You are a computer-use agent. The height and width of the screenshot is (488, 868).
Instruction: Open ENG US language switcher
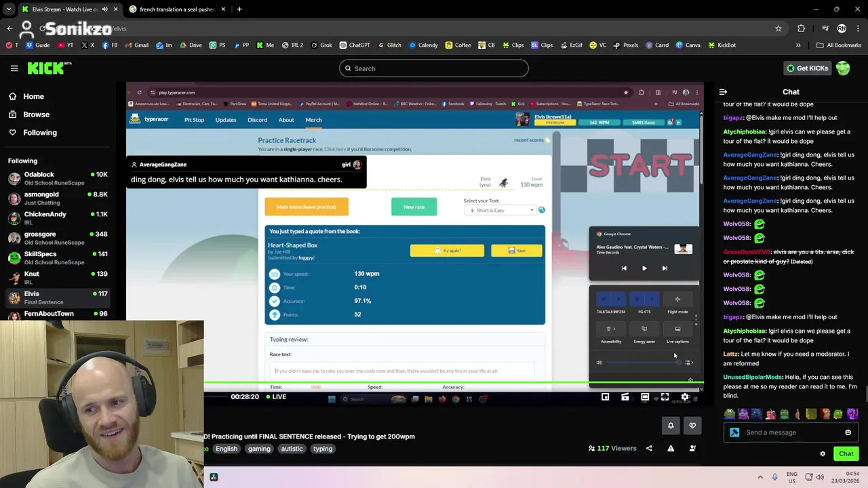point(792,477)
